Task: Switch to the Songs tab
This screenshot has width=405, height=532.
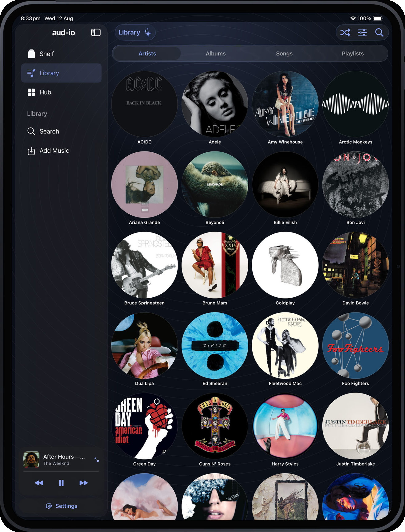Action: coord(284,53)
